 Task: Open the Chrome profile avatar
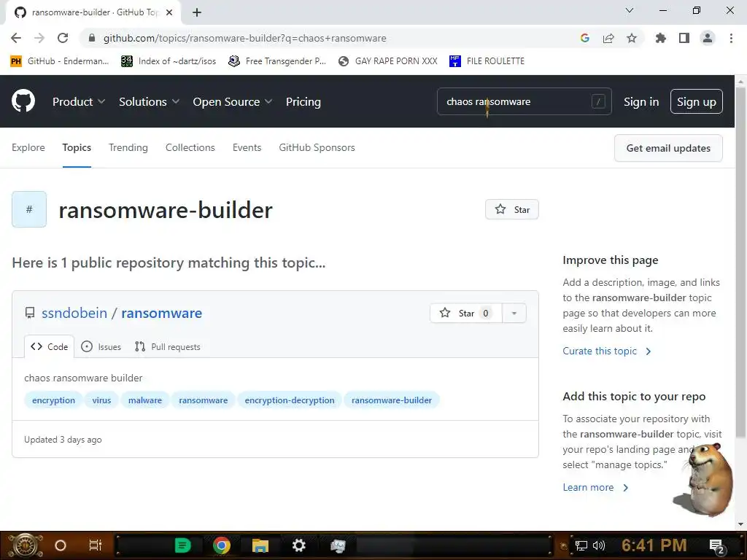708,38
